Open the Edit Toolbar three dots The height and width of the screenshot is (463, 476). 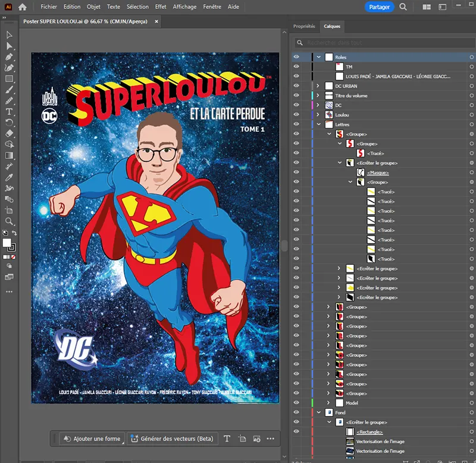point(9,292)
